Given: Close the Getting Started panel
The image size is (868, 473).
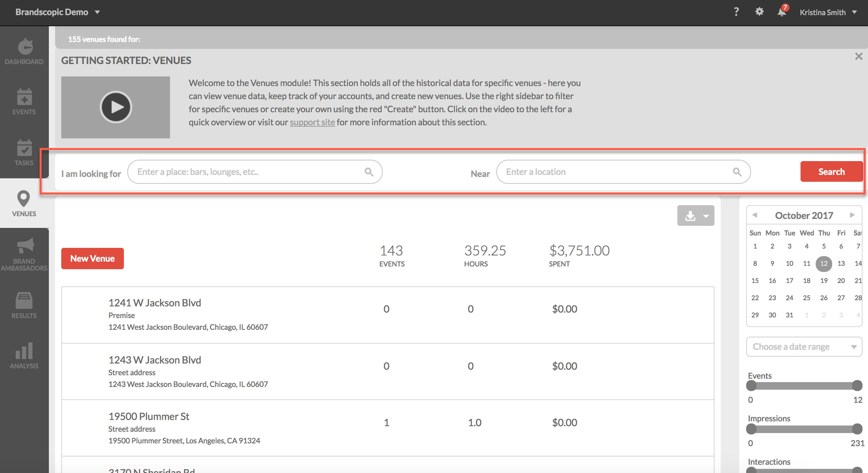Looking at the screenshot, I should click(859, 56).
